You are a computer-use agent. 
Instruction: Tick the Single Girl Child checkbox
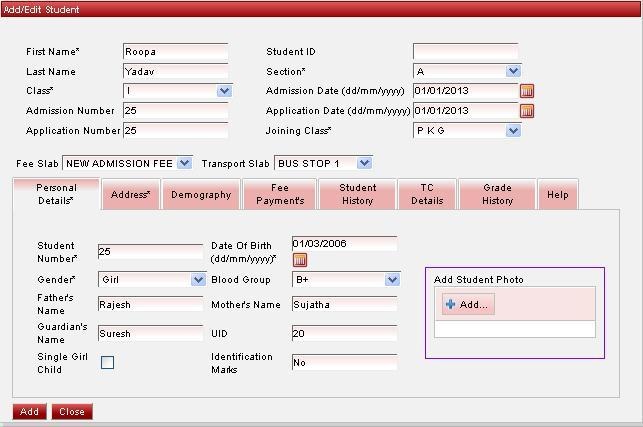pyautogui.click(x=108, y=363)
